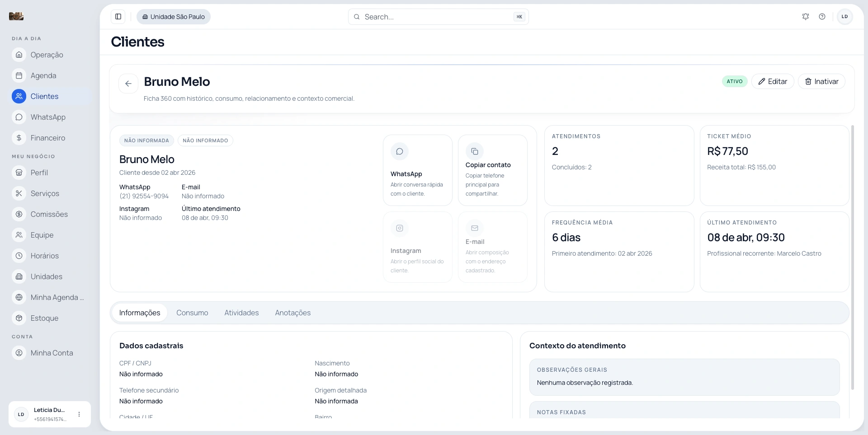The height and width of the screenshot is (435, 868).
Task: Open the LD avatar account menu
Action: 844,16
